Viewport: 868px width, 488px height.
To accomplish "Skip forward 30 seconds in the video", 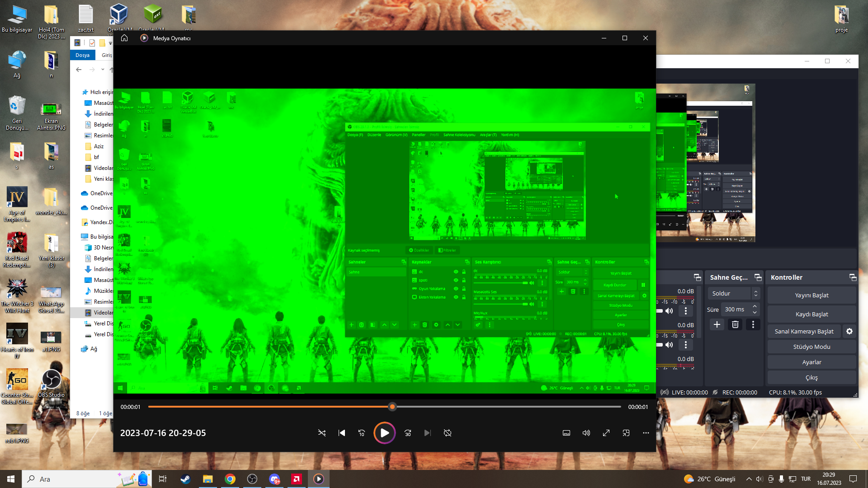I will tap(408, 433).
